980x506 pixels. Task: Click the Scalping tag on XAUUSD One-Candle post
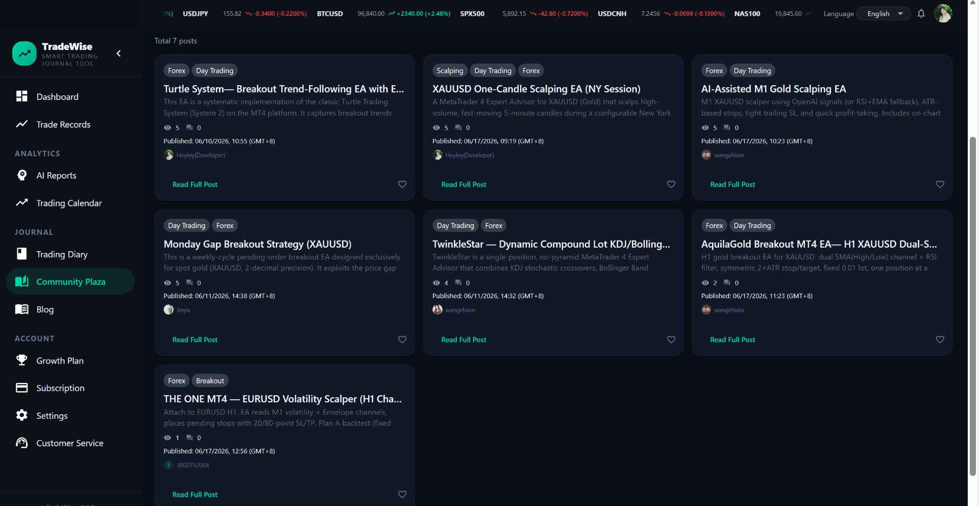pos(450,70)
